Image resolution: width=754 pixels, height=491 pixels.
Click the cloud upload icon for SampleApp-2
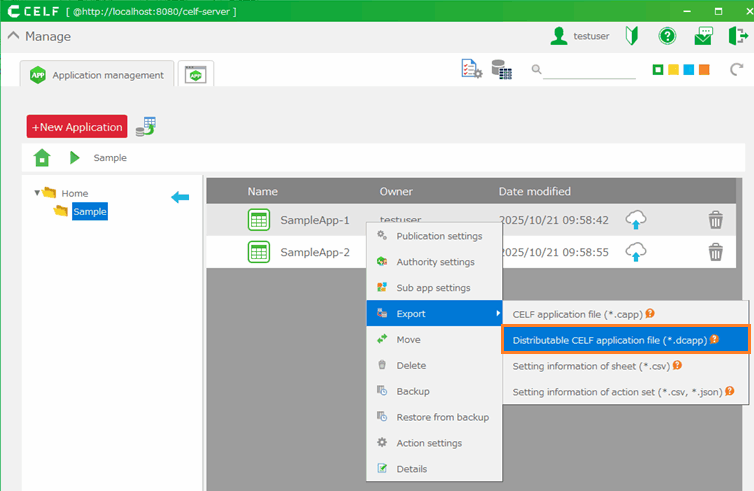coord(636,252)
